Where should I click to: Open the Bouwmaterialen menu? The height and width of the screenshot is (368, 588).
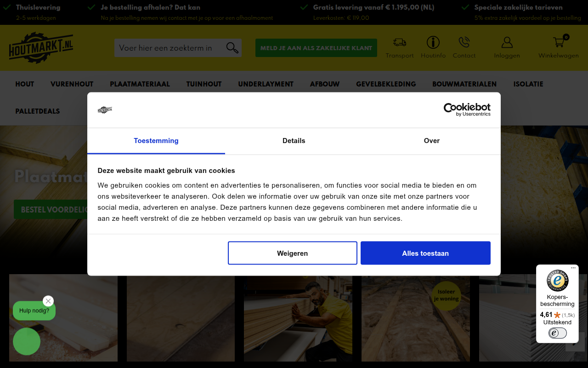[x=464, y=84]
